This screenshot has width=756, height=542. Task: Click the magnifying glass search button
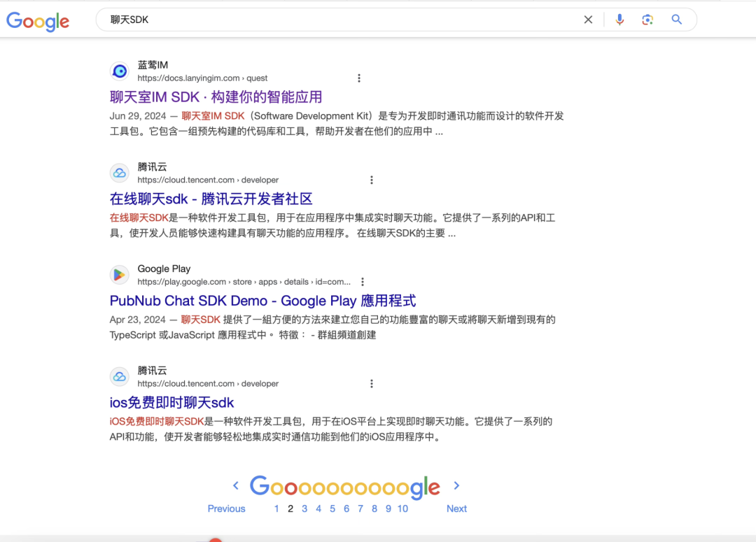point(677,20)
